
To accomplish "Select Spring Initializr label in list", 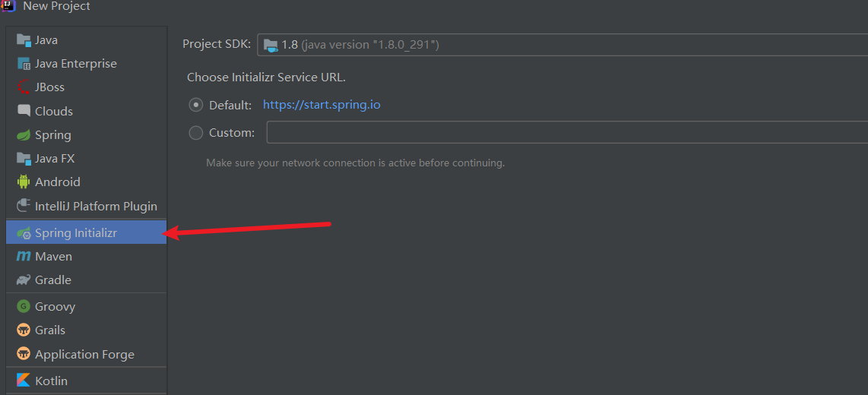I will (x=76, y=233).
